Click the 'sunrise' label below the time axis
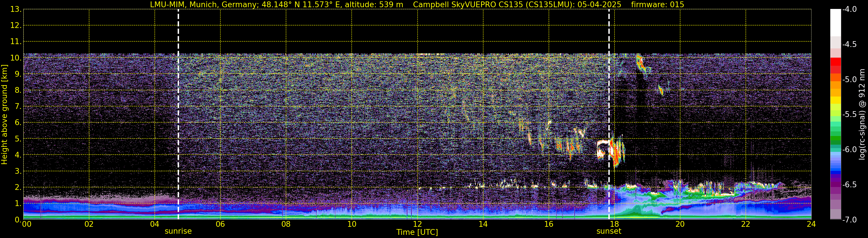 click(178, 231)
